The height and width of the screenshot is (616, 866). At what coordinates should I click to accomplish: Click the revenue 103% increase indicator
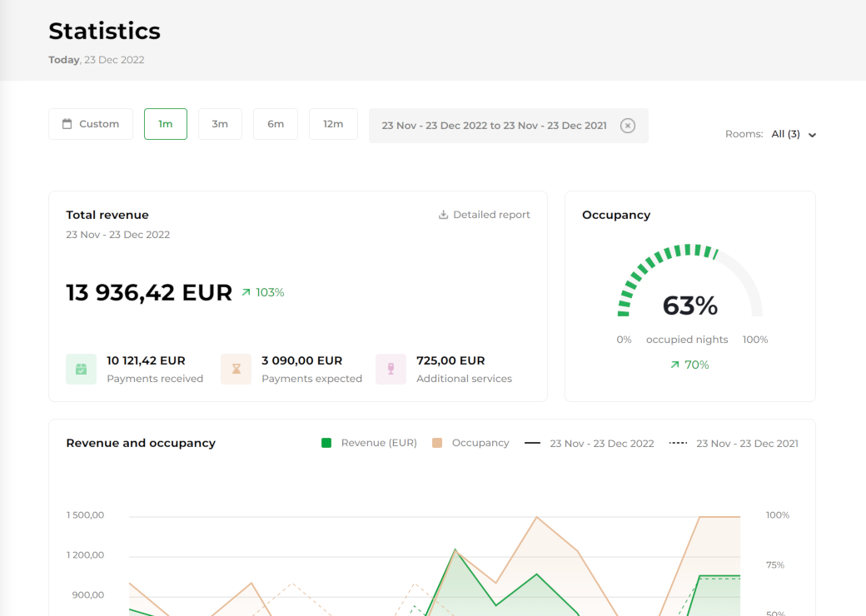pyautogui.click(x=263, y=292)
